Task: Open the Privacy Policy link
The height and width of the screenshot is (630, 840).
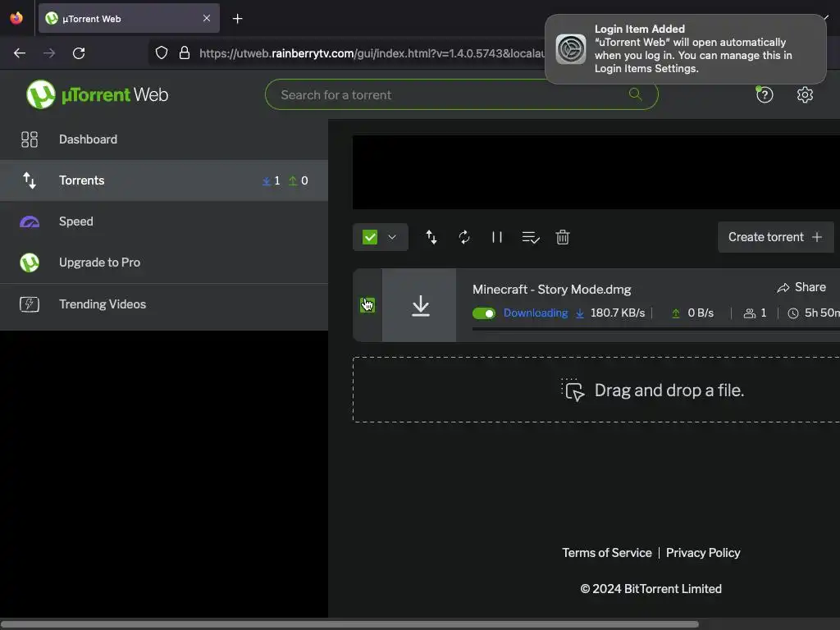Action: click(x=703, y=553)
